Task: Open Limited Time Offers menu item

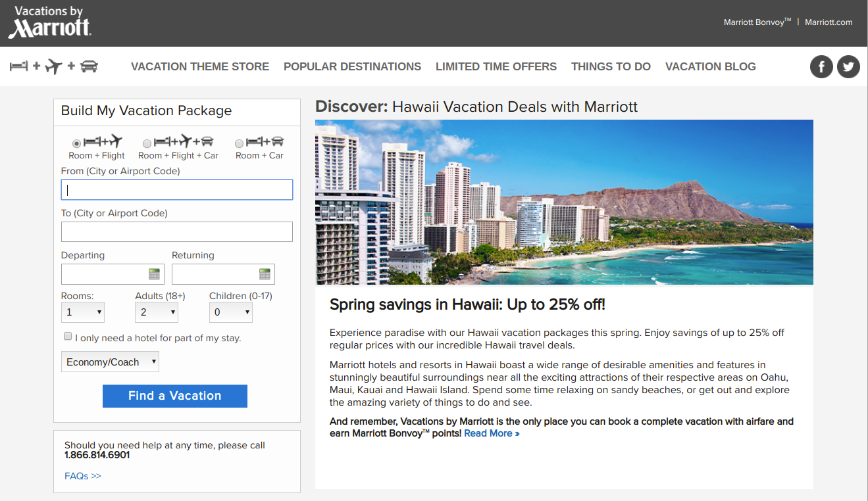Action: (496, 66)
